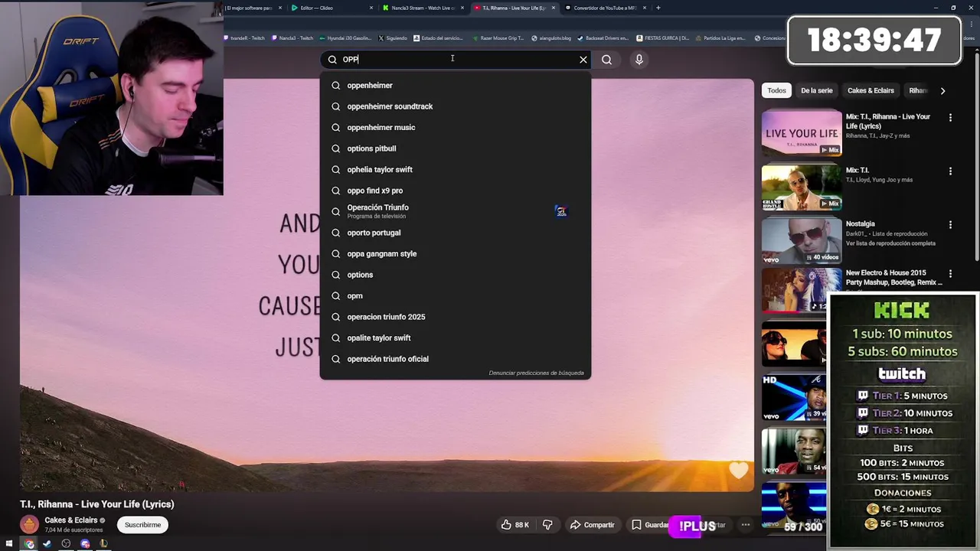Open the 'Mix: T.I., Rihanna - Live Your Life' thumbnail
The height and width of the screenshot is (551, 980).
click(802, 133)
